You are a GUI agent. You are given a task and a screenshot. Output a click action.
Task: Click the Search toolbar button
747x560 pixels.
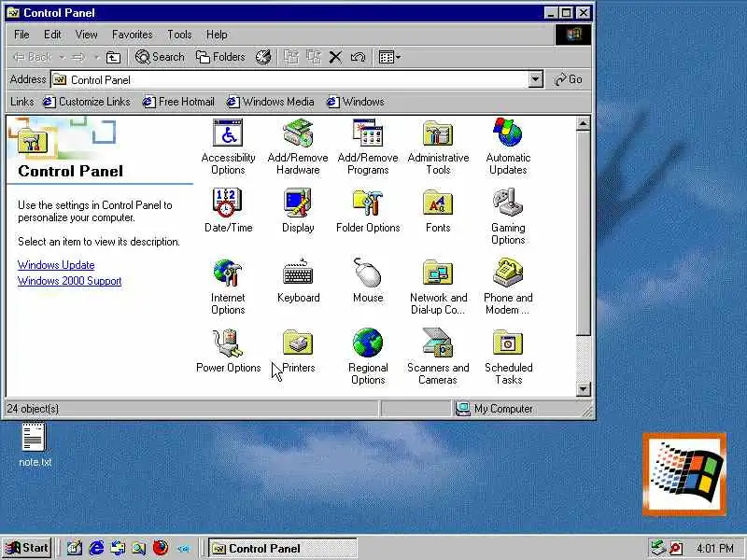(160, 57)
